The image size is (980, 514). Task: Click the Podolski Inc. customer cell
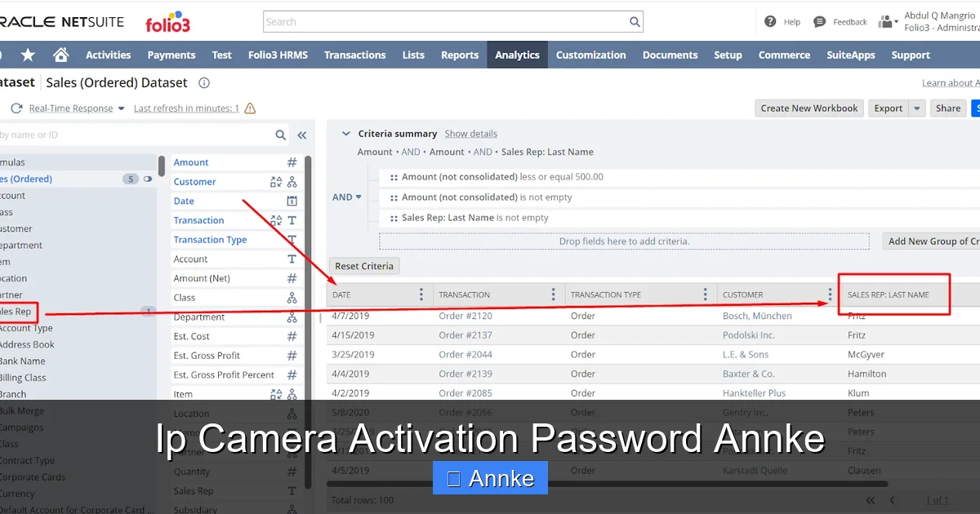tap(749, 335)
